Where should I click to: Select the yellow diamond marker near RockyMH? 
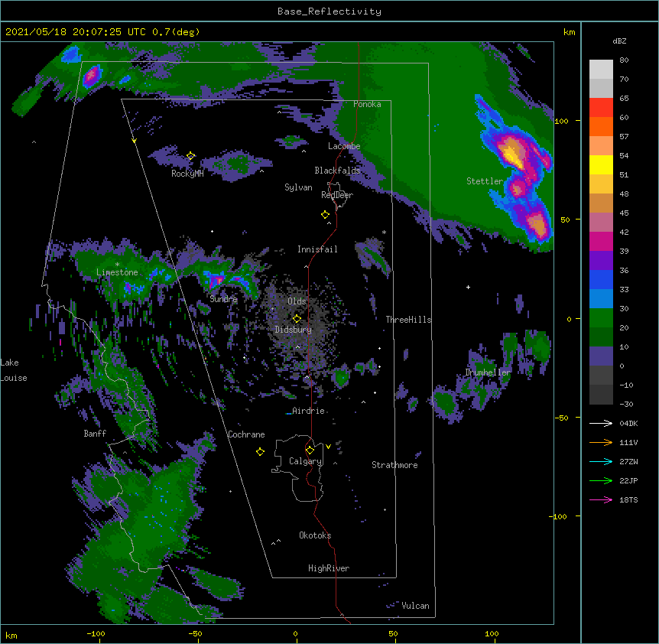(x=190, y=156)
